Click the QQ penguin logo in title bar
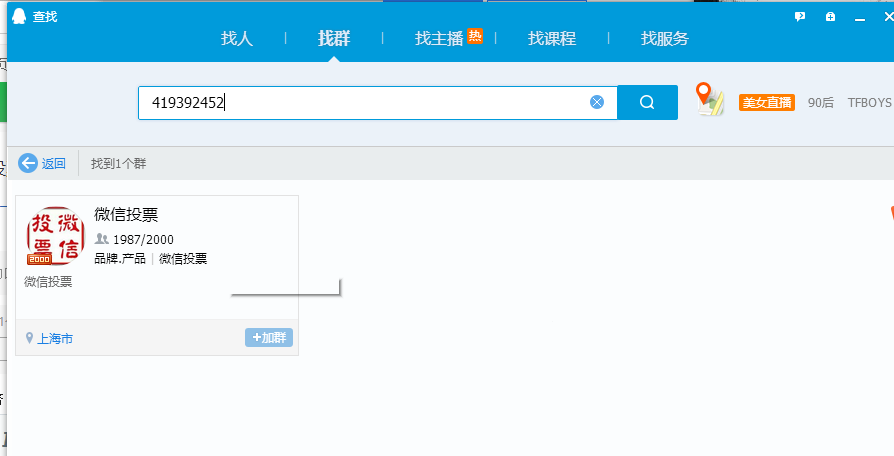 point(18,16)
